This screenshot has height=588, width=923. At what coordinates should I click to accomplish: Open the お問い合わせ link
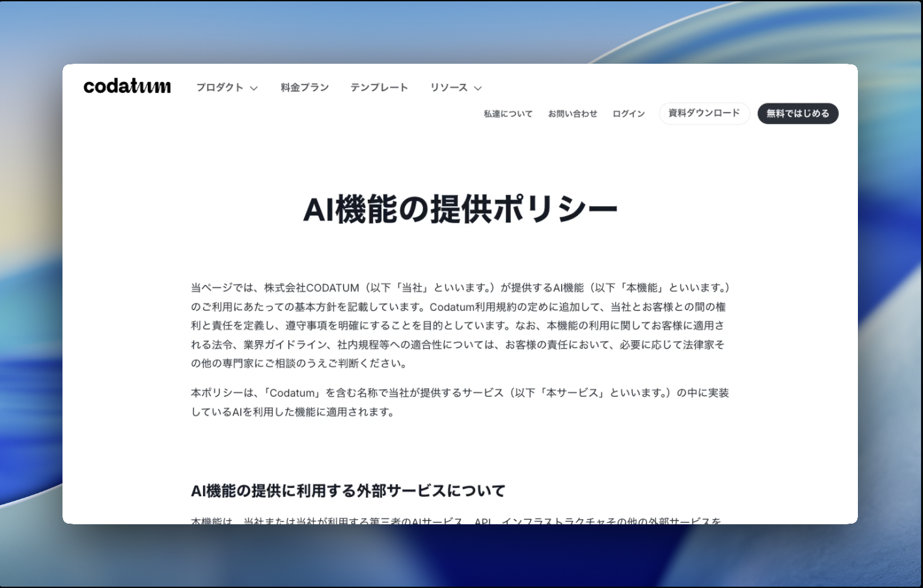573,114
